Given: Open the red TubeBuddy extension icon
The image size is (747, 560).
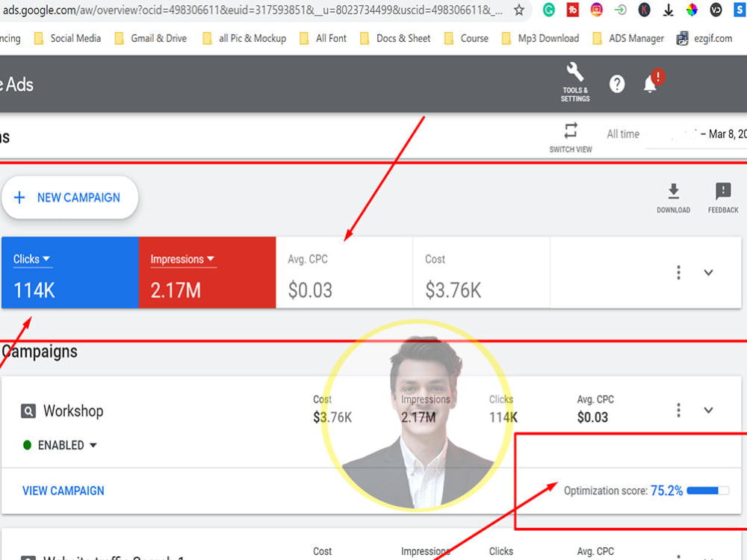Looking at the screenshot, I should click(573, 10).
